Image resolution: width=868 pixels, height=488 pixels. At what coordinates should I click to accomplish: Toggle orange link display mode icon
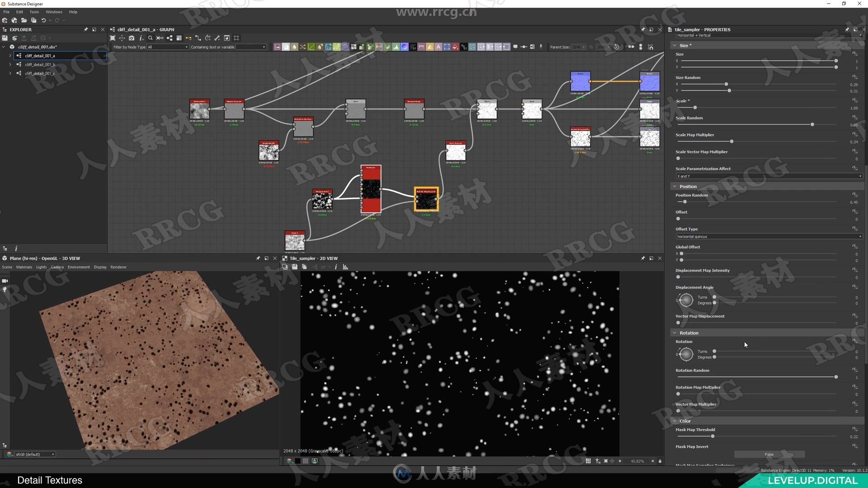pos(189,38)
